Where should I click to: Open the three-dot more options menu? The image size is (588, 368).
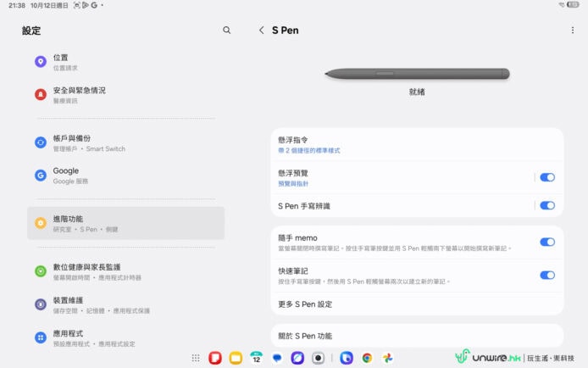[x=573, y=31]
